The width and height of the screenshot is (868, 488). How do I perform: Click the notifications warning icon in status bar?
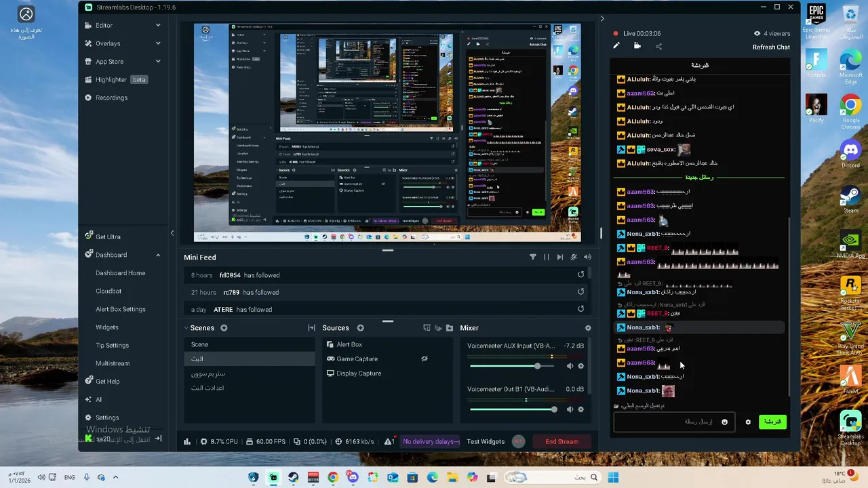tap(389, 441)
